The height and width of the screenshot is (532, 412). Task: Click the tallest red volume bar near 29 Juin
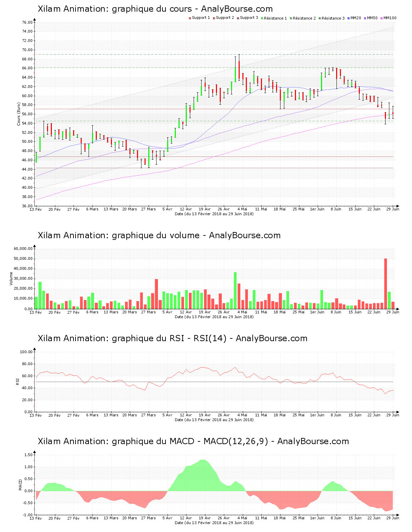(386, 284)
